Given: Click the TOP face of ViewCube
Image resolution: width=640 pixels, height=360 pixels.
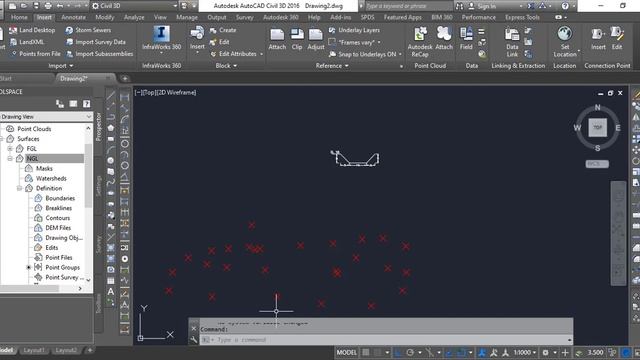Looking at the screenshot, I should click(x=598, y=127).
